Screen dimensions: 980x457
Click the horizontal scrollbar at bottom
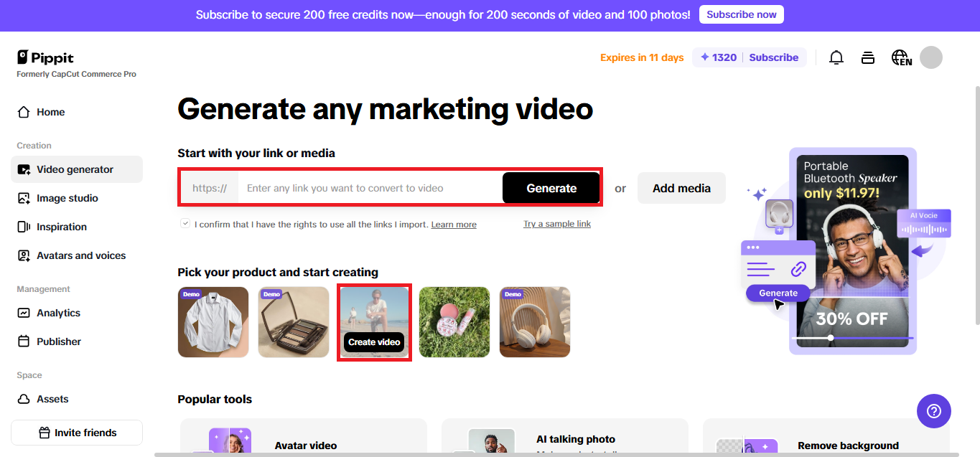556,454
